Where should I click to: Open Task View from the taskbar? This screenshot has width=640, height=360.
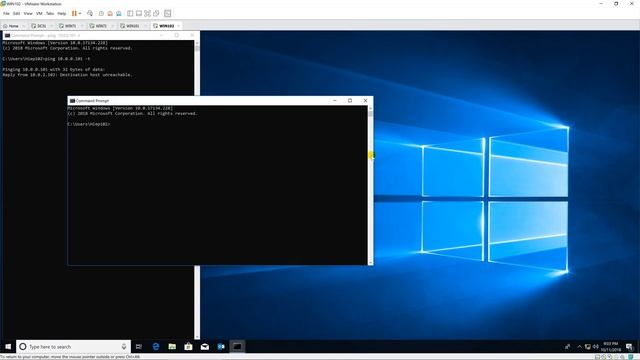139,347
